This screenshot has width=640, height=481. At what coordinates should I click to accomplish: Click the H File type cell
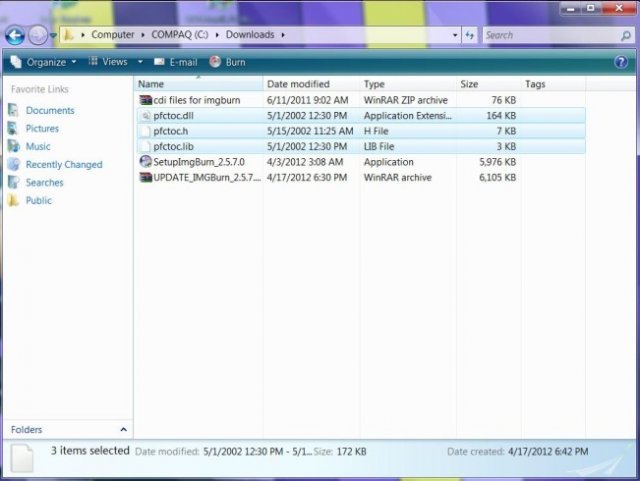[x=376, y=131]
